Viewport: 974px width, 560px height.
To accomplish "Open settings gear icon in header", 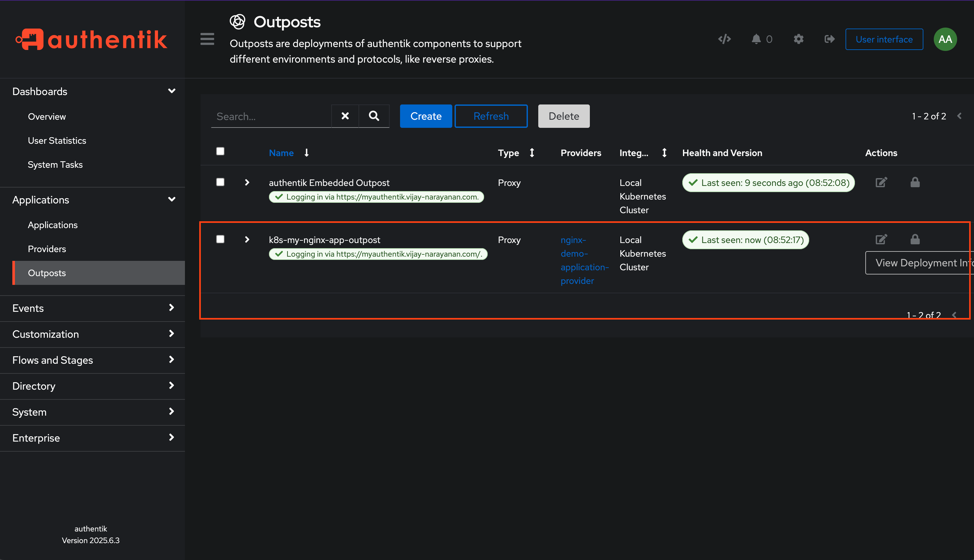I will pyautogui.click(x=799, y=39).
